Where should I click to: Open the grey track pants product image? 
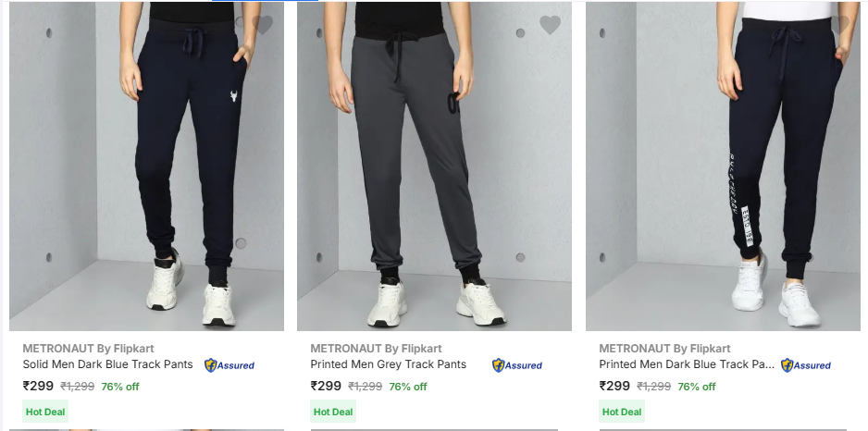point(434,166)
